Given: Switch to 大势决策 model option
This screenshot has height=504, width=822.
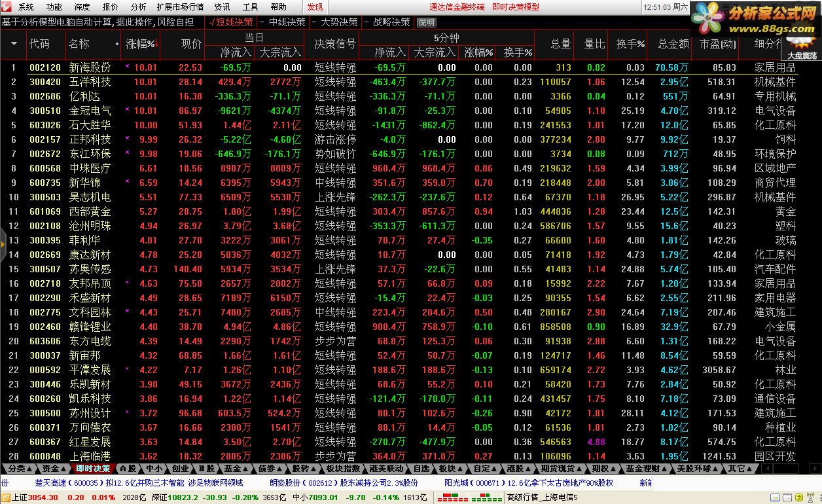Looking at the screenshot, I should [x=335, y=22].
